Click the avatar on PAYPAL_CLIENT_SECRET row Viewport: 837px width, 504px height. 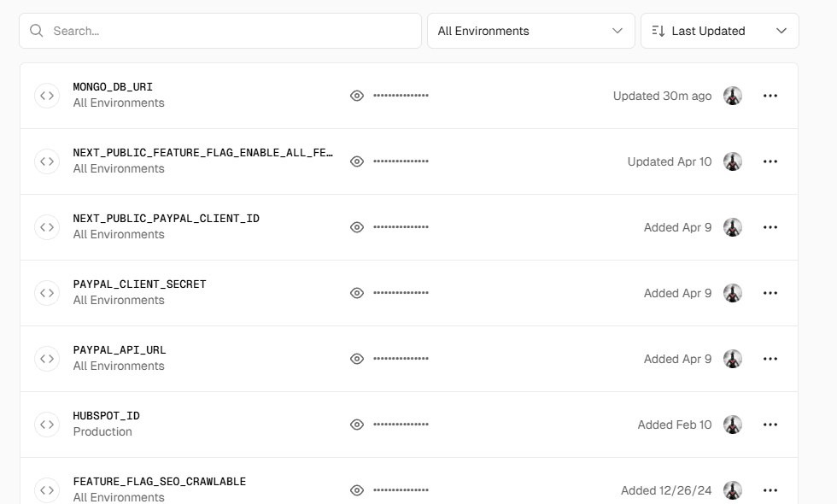[732, 293]
